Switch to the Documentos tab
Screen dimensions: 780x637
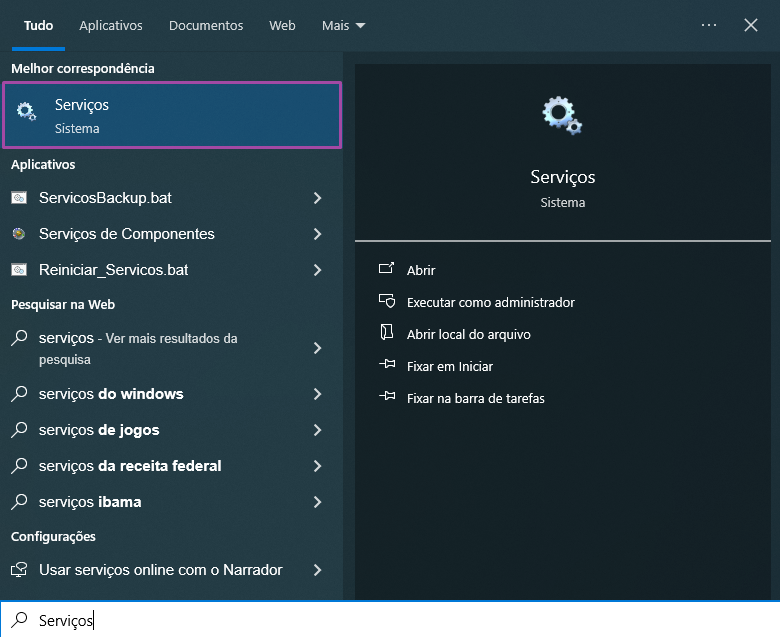point(206,25)
